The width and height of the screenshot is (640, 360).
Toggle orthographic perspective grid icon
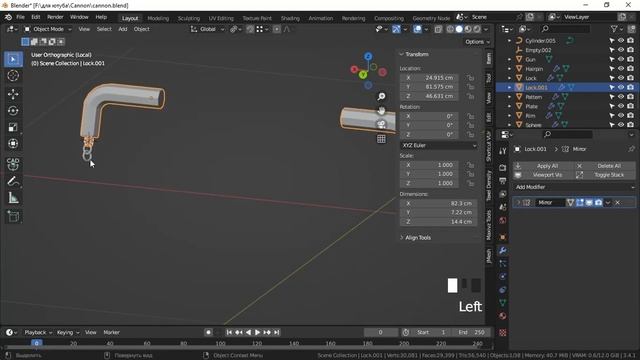(381, 139)
